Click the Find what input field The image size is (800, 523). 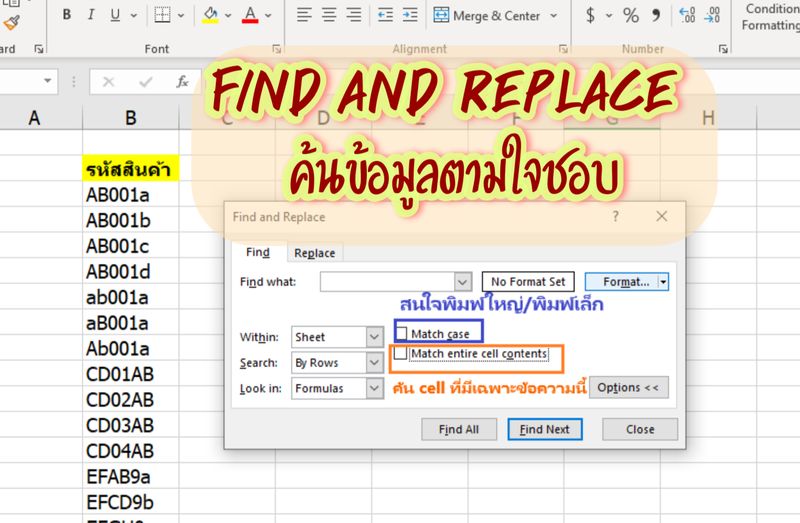click(x=387, y=282)
